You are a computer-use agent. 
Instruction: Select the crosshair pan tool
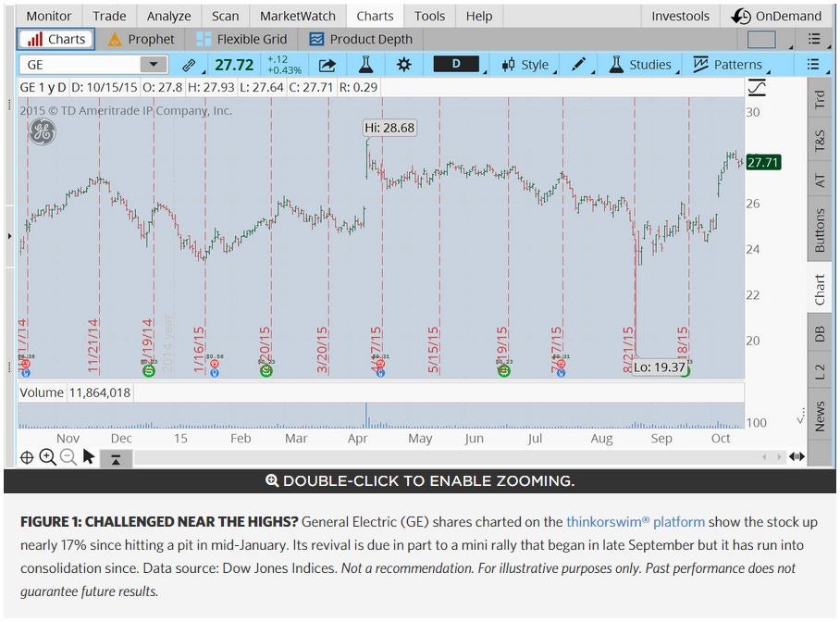tap(27, 457)
